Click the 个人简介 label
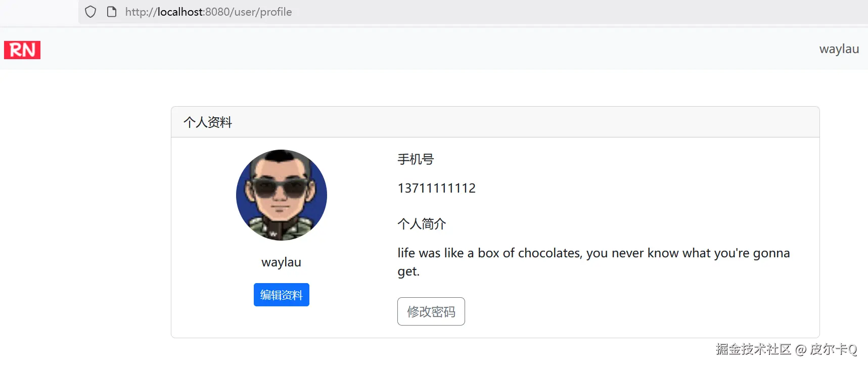Screen dimensions: 868x367 (422, 224)
